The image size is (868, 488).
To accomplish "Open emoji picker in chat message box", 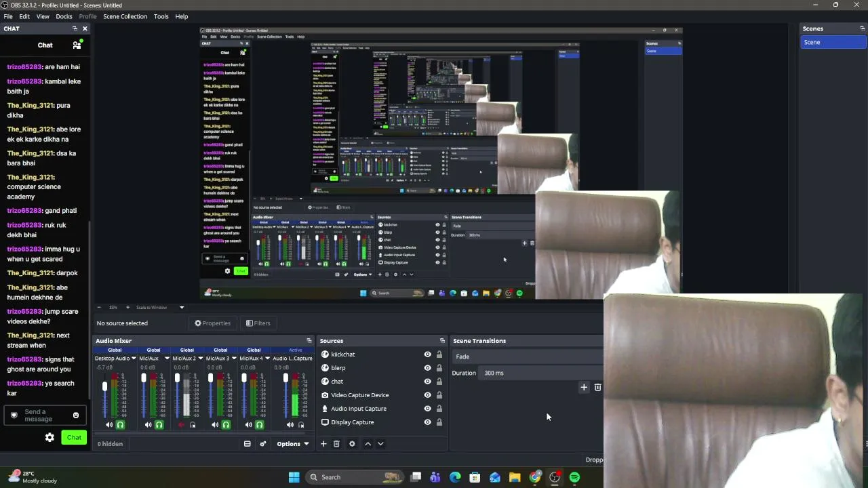I will coord(75,415).
